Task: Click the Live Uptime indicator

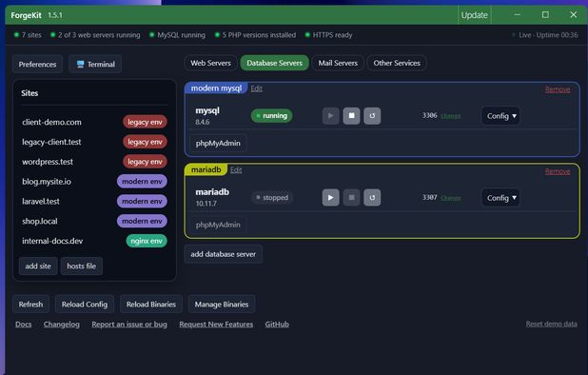Action: tap(544, 35)
